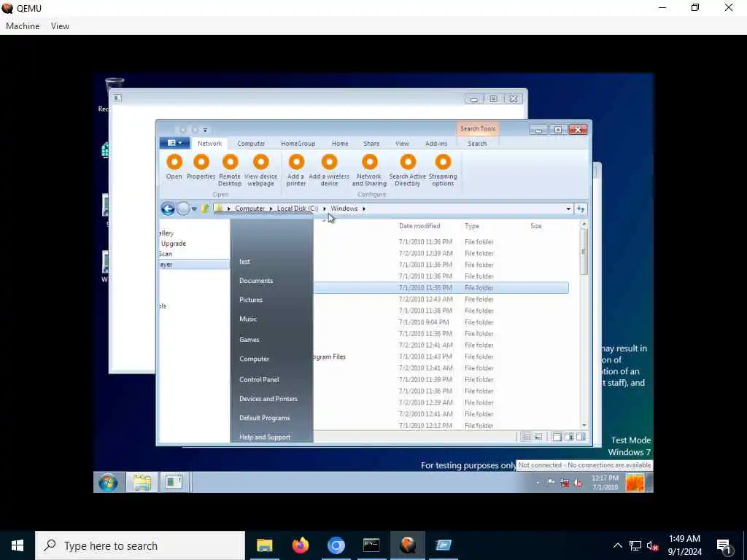Click Computer in the start menu panel

254,359
